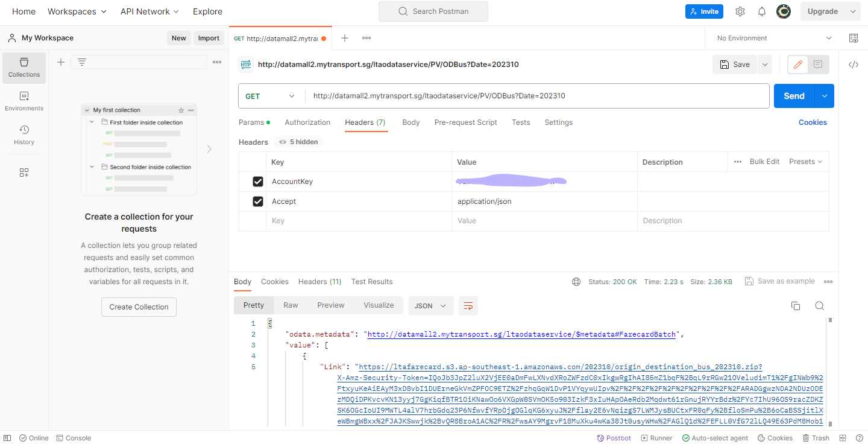Click the notifications bell icon
Viewport: 868px width, 444px height.
(x=762, y=11)
